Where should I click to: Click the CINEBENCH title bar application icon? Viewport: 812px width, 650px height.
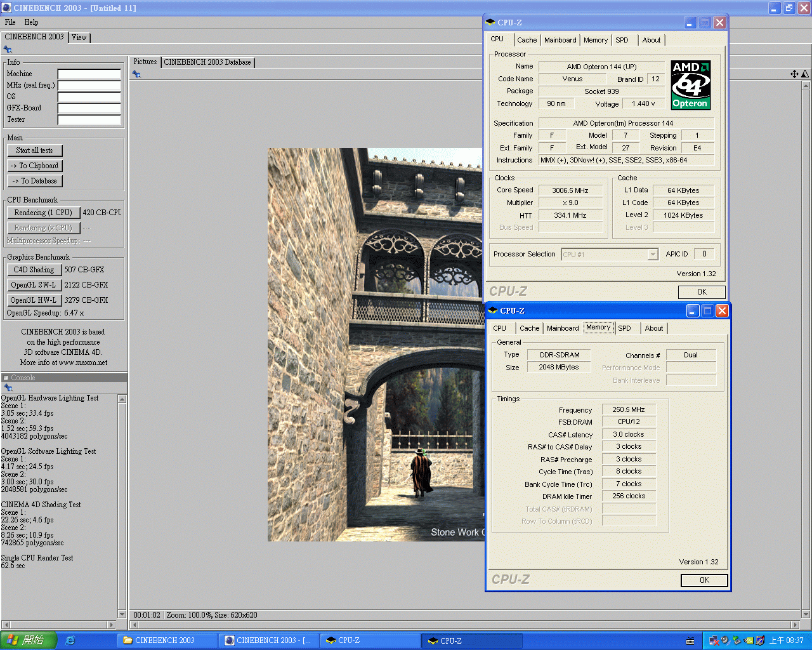coord(7,8)
